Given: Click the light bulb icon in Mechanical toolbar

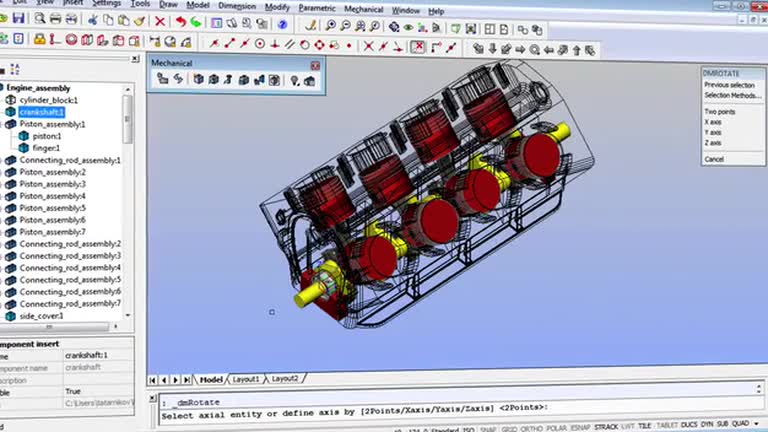Looking at the screenshot, I should (x=295, y=79).
